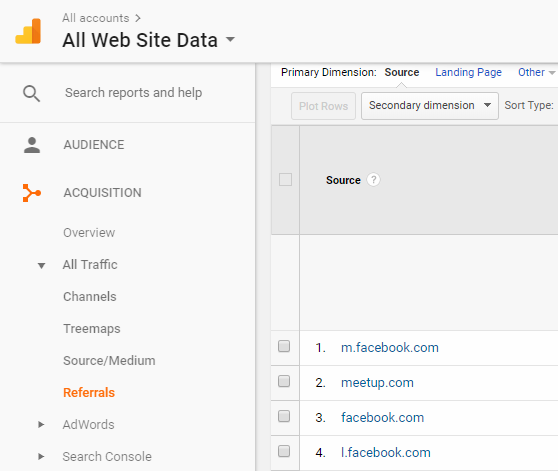Expand the Search Console section arrow
Screen dimensions: 558x471
41,456
